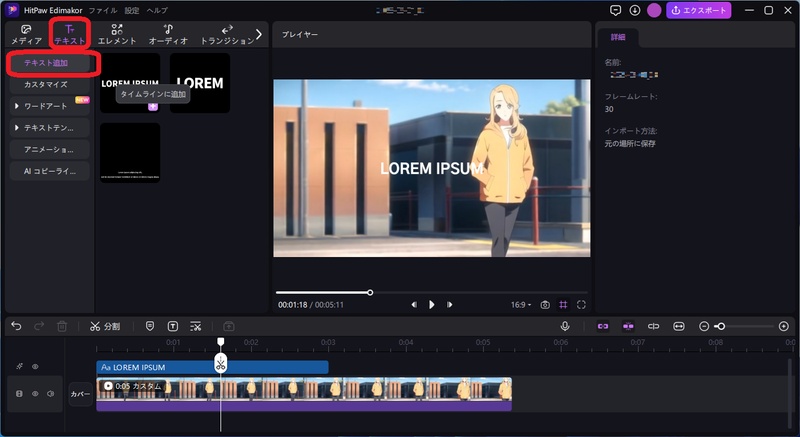Image resolution: width=800 pixels, height=437 pixels.
Task: Click the 分割 split scissors tool
Action: [104, 326]
